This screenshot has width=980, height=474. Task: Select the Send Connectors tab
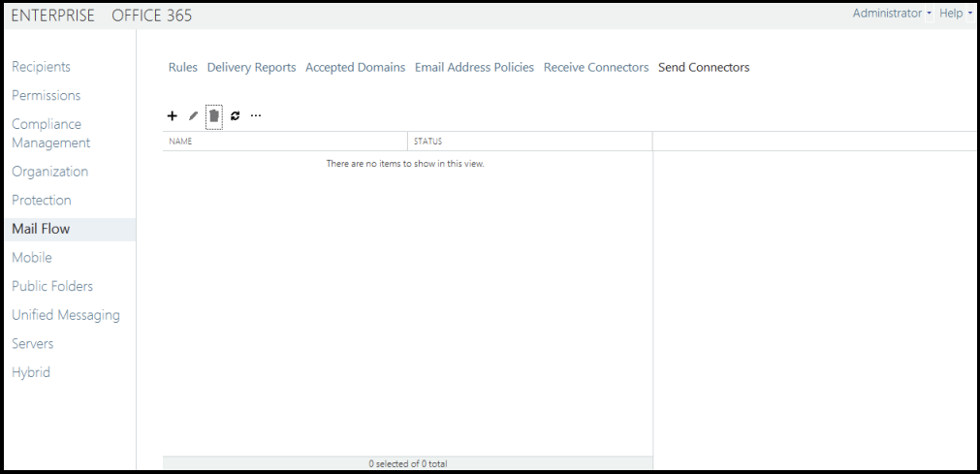coord(704,68)
